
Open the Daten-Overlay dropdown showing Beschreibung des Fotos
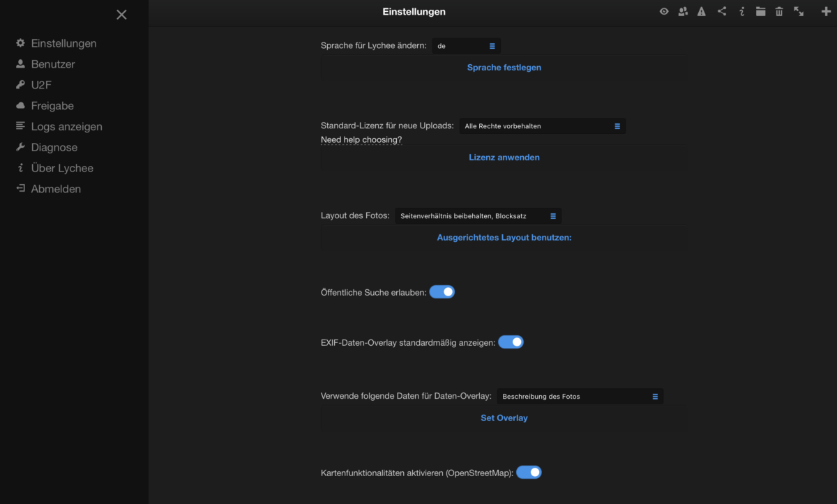[x=580, y=397]
